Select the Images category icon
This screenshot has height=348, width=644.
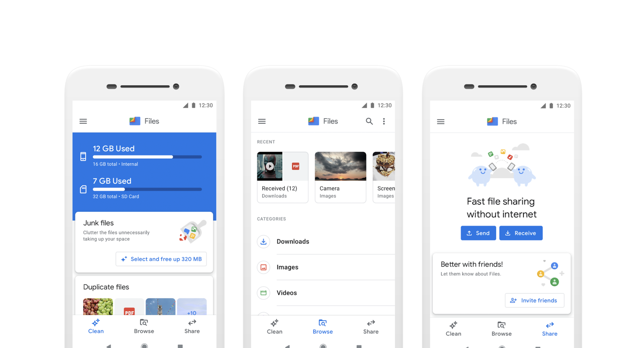pyautogui.click(x=263, y=267)
